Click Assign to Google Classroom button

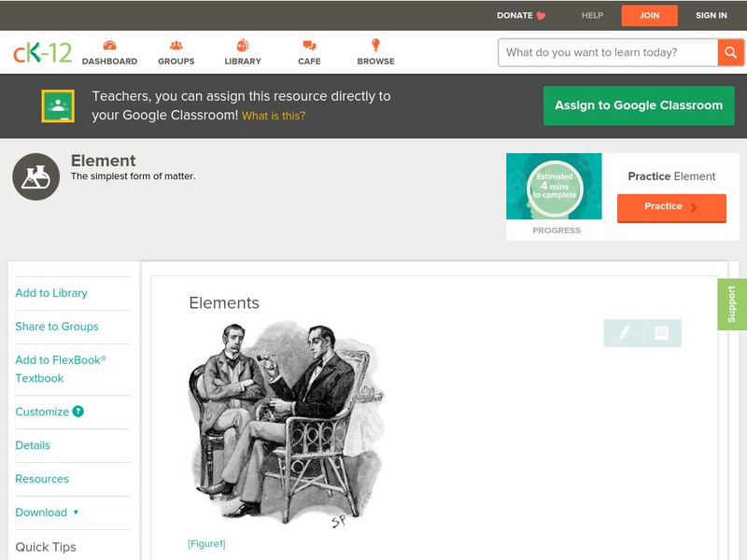pyautogui.click(x=639, y=105)
